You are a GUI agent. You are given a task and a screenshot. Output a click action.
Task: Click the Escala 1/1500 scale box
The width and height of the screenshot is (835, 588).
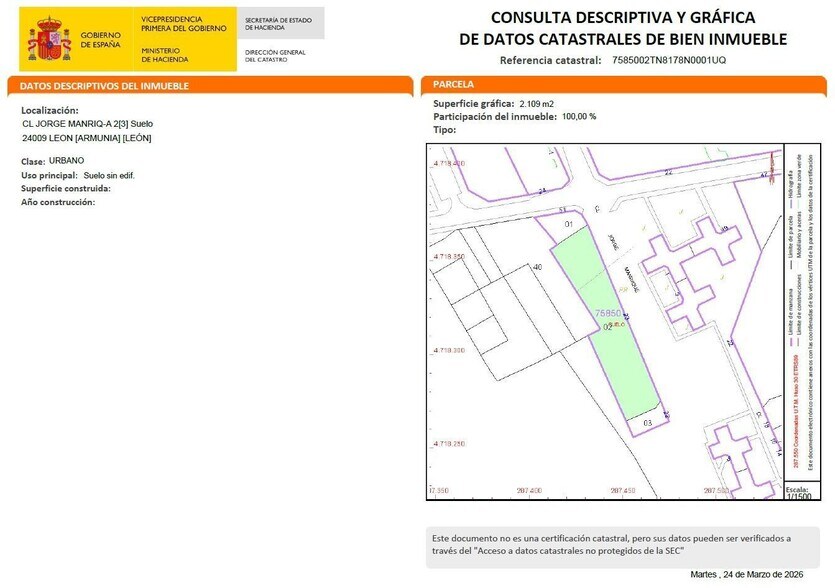pos(800,491)
